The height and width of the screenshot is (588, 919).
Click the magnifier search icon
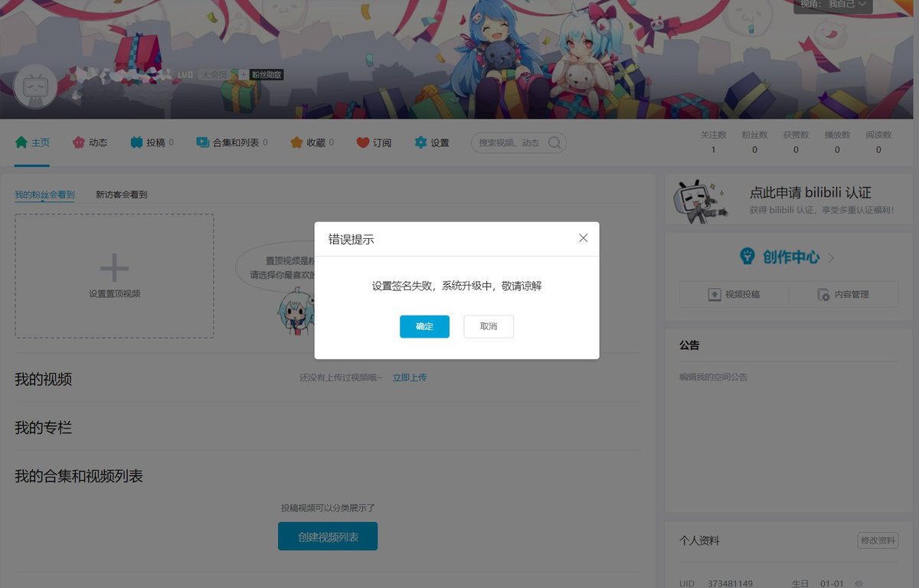[x=555, y=142]
